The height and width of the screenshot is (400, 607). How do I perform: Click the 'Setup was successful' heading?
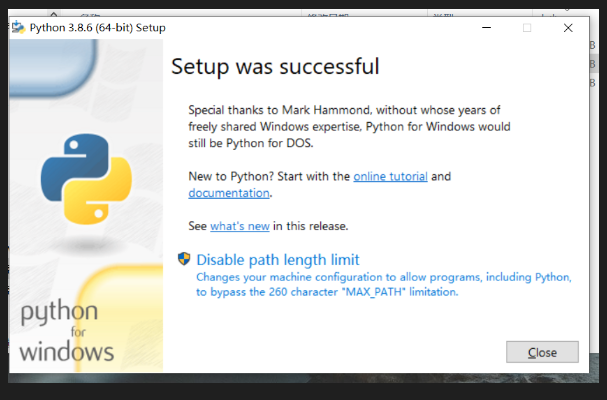point(275,67)
